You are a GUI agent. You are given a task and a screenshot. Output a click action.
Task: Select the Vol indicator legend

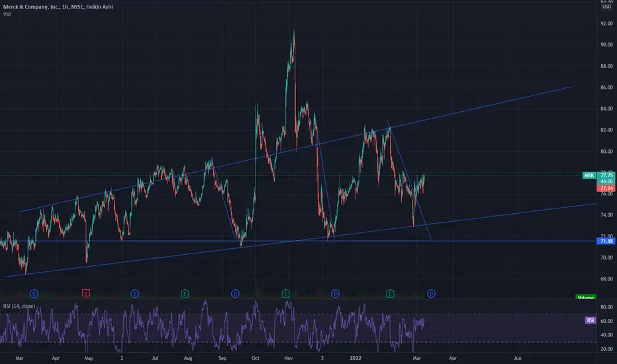pos(7,14)
